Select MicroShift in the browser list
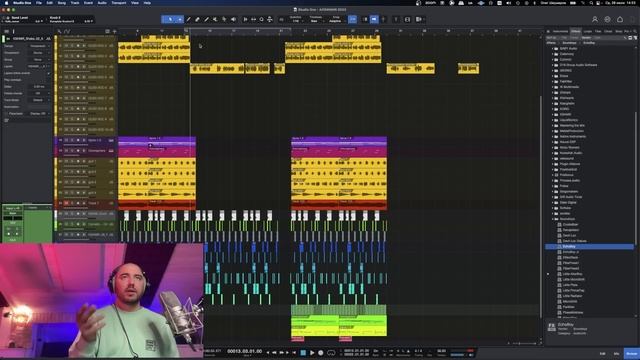 tap(570, 301)
